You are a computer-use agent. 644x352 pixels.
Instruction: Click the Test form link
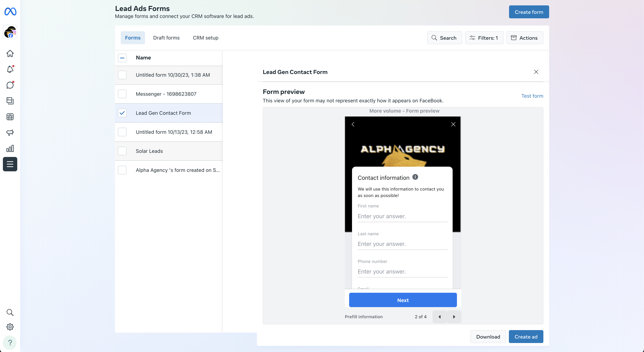tap(532, 96)
